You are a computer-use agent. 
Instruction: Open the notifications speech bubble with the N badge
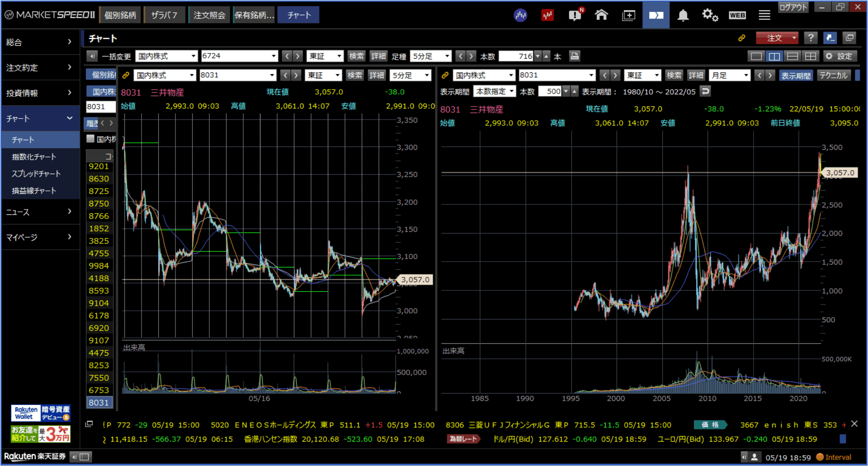pos(575,15)
